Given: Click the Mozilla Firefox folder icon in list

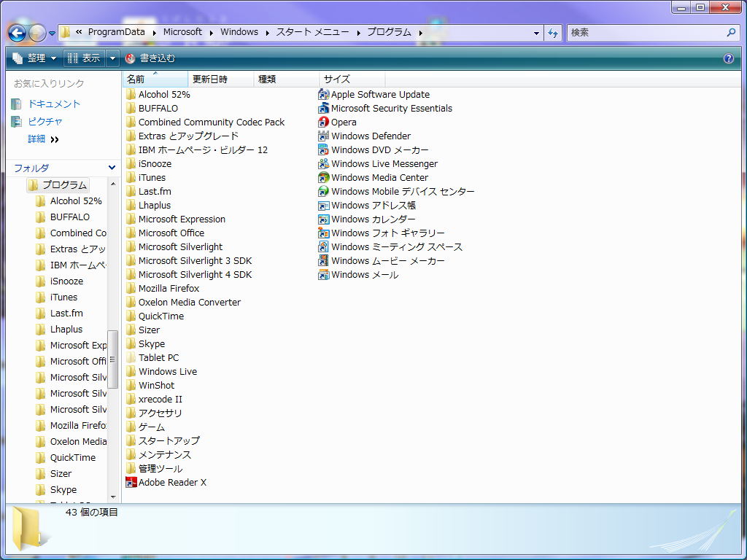Looking at the screenshot, I should pos(131,288).
